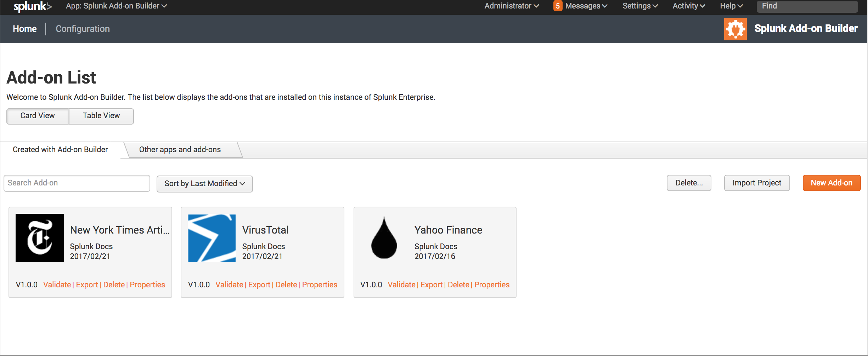Click the Yahoo Finance date 2017/02/16
The image size is (868, 356).
point(435,256)
